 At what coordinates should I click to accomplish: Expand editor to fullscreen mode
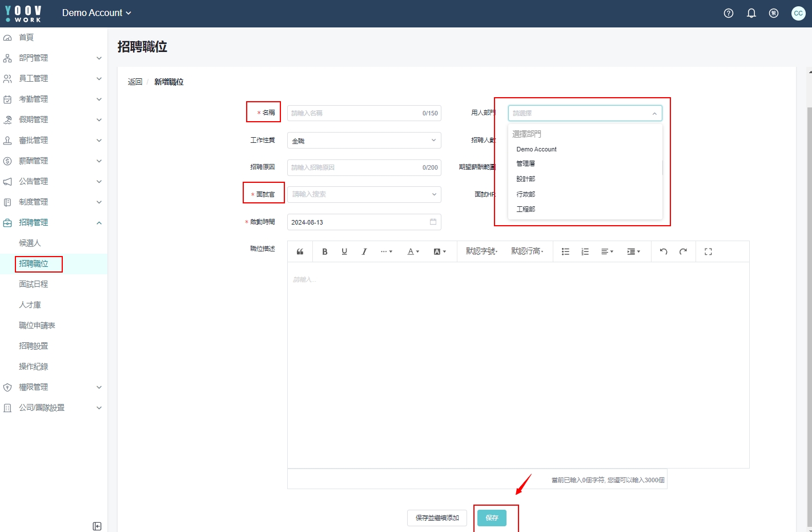[x=708, y=251]
